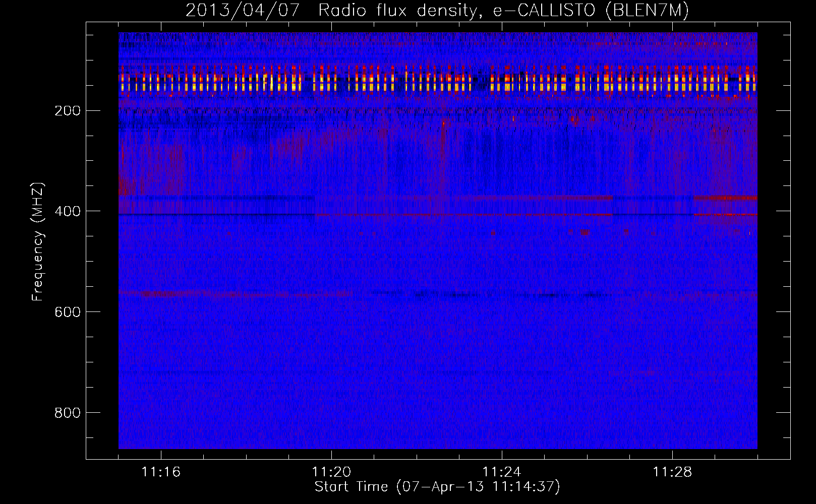Click the 'Start Time (07-Apr-13 11:14:37)' label
The image size is (816, 504).
pos(437,486)
